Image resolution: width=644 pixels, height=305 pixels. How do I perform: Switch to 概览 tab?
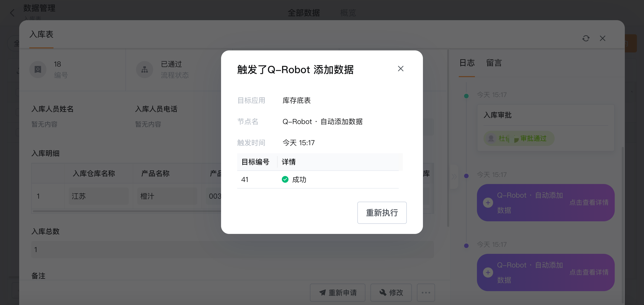[x=348, y=13]
